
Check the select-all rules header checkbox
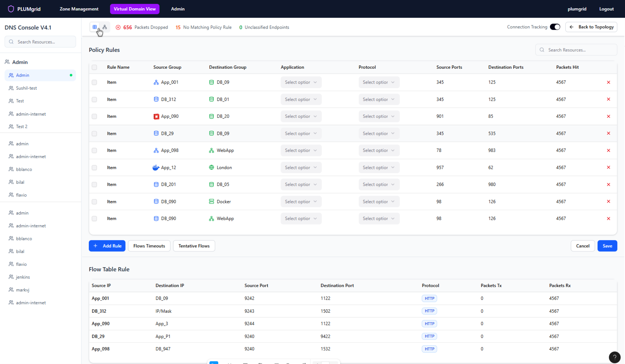[94, 67]
